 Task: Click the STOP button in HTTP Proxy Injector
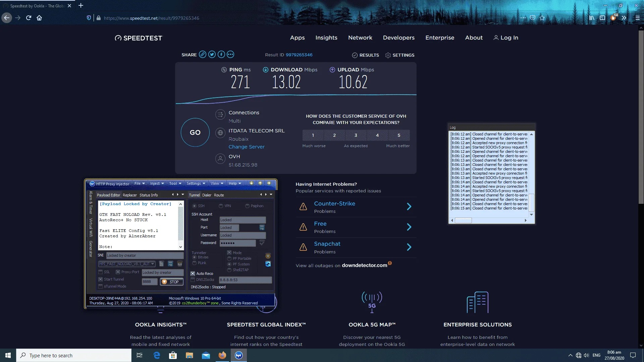pos(171,282)
